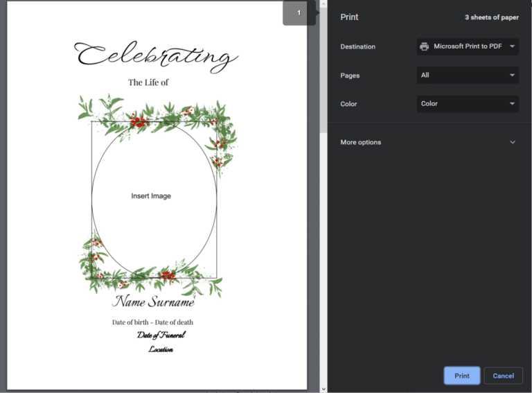Click 'Insert Image' placeholder in preview
Screen dimensions: 532x393
point(151,196)
